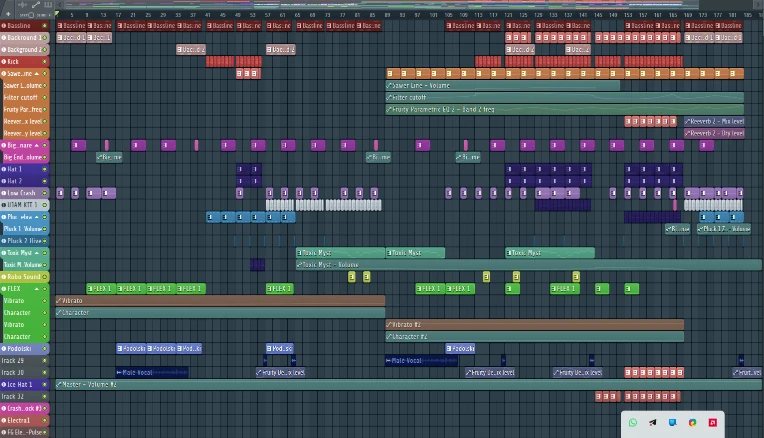The image size is (764, 438).
Task: Click the blue shield tray icon
Action: pos(672,422)
